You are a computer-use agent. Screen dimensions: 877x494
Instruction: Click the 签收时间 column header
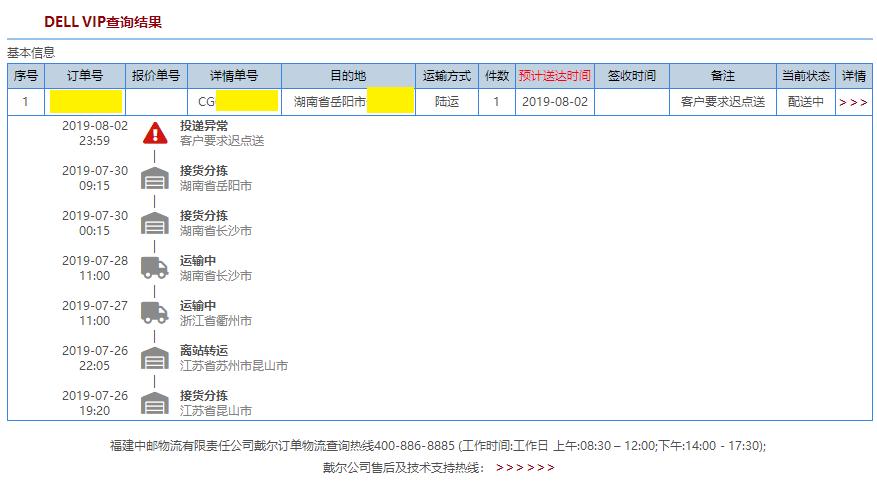631,76
